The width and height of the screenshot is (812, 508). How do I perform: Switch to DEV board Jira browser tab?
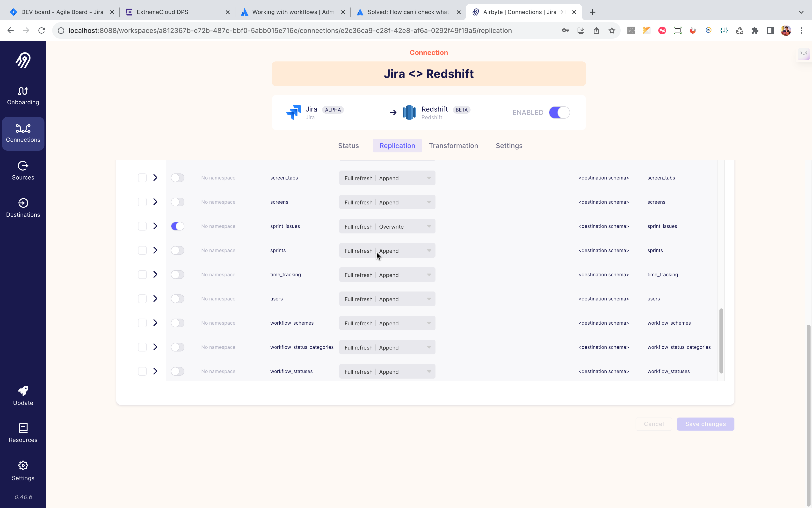62,12
